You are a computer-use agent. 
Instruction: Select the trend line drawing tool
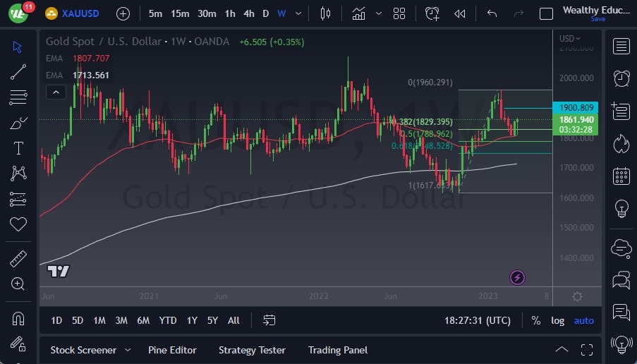(x=18, y=71)
